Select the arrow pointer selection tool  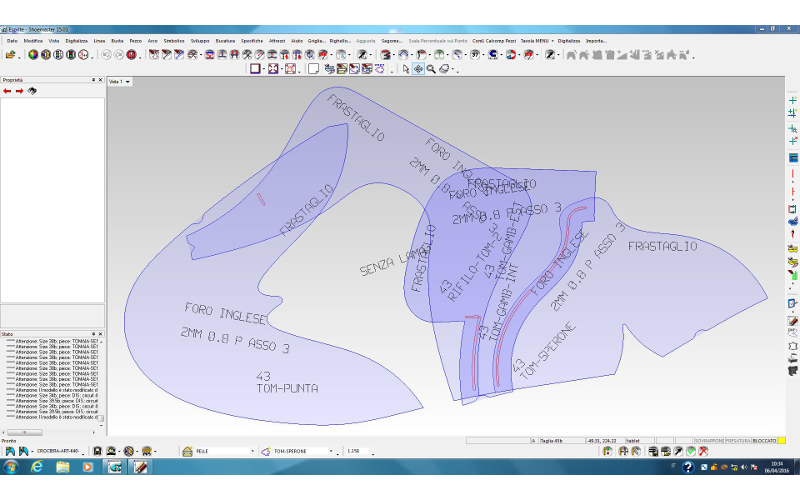[405, 69]
